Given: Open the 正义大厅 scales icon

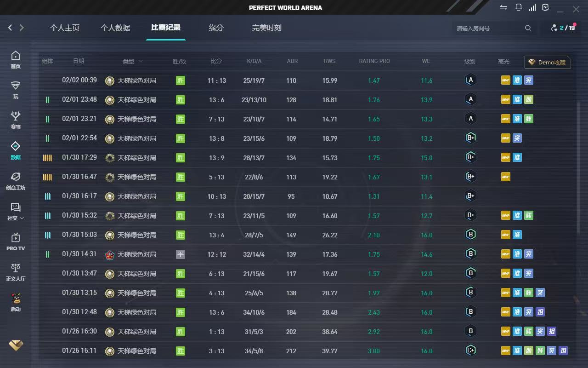Looking at the screenshot, I should [16, 272].
